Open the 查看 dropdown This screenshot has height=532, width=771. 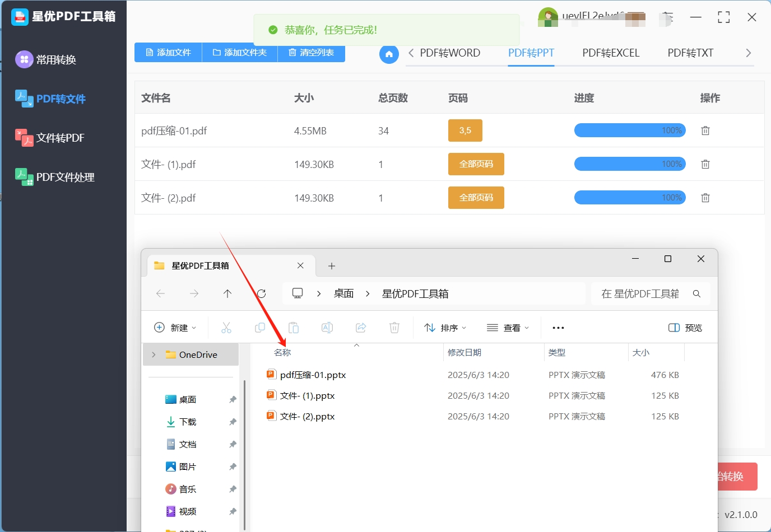(508, 328)
